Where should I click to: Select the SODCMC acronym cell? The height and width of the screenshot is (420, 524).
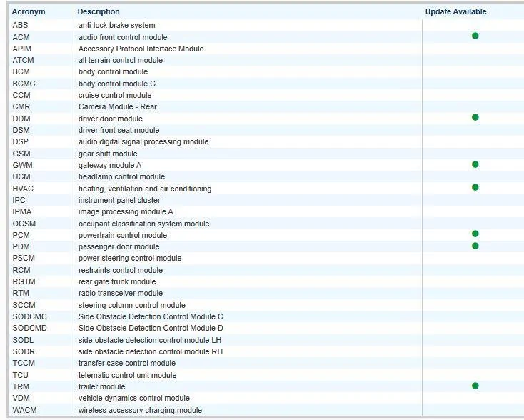(29, 316)
